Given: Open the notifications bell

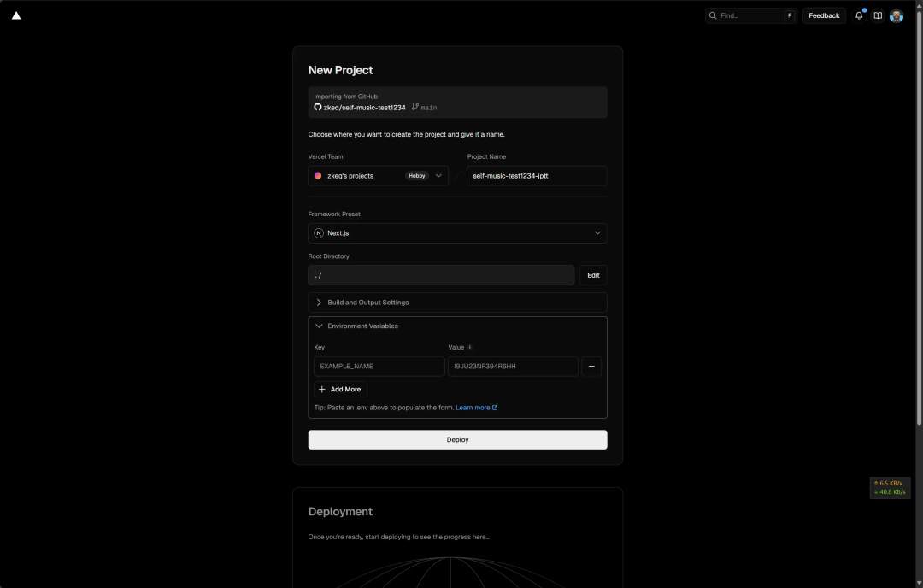Looking at the screenshot, I should pos(859,15).
